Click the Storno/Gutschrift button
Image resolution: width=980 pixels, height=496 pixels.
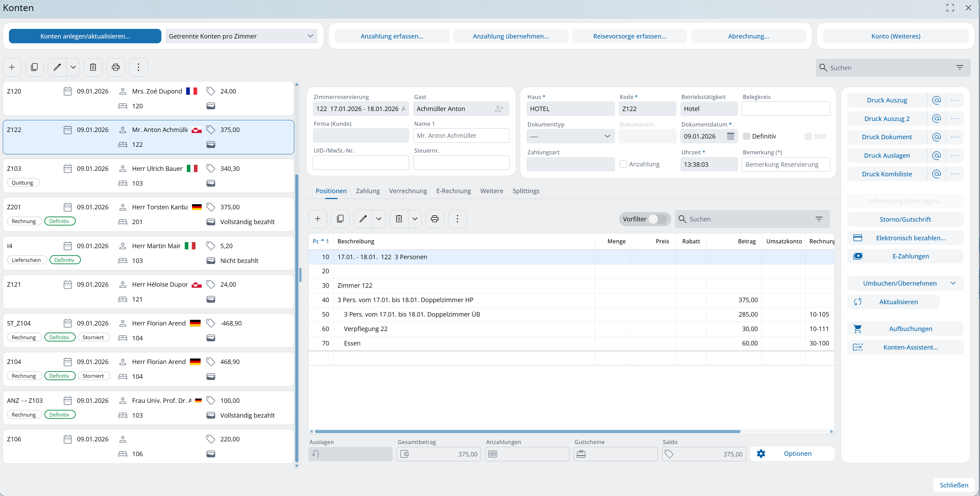click(905, 219)
